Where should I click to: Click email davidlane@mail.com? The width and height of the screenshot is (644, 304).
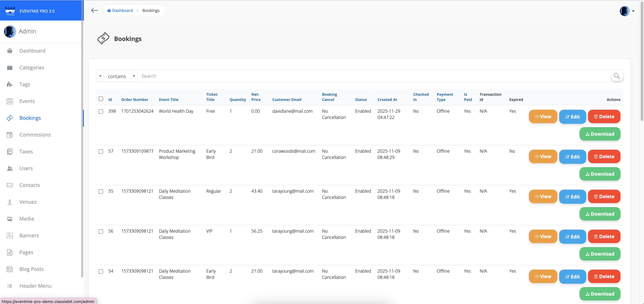pyautogui.click(x=292, y=111)
